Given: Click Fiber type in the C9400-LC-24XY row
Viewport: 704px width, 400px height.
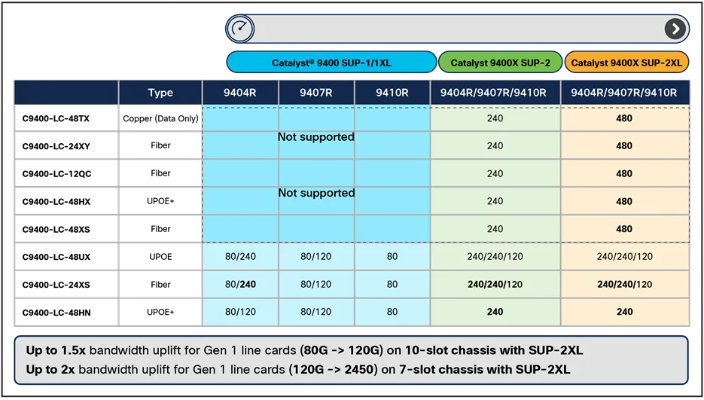Looking at the screenshot, I should tap(160, 145).
